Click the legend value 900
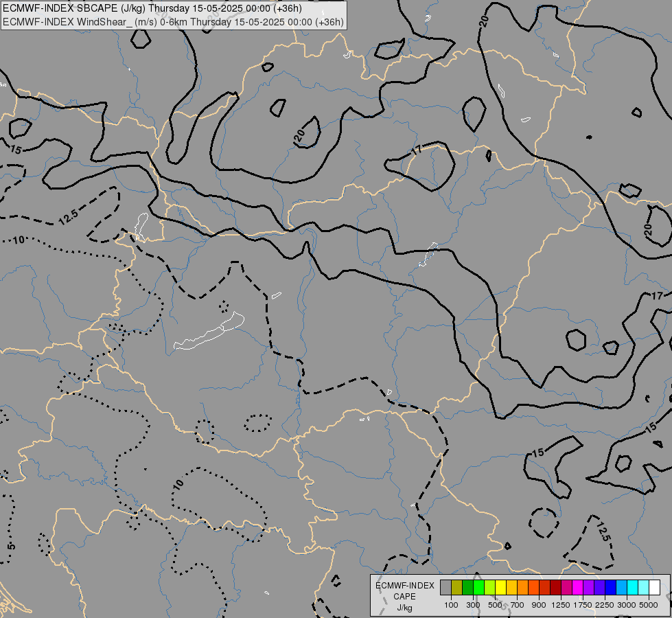The image size is (672, 618). (539, 605)
